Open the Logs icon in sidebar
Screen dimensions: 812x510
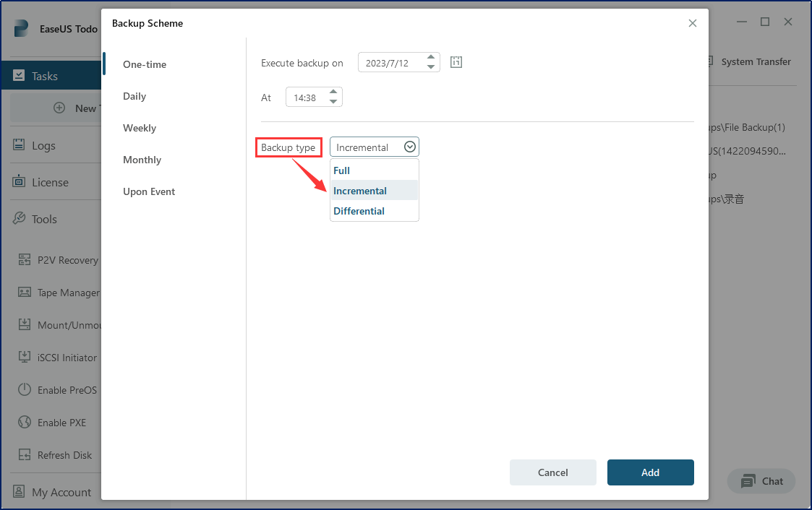tap(19, 144)
